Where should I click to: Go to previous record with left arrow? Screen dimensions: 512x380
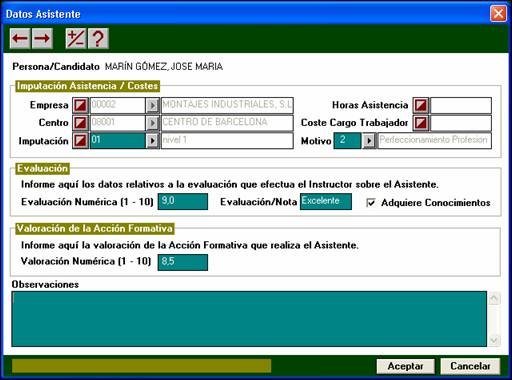[20, 39]
